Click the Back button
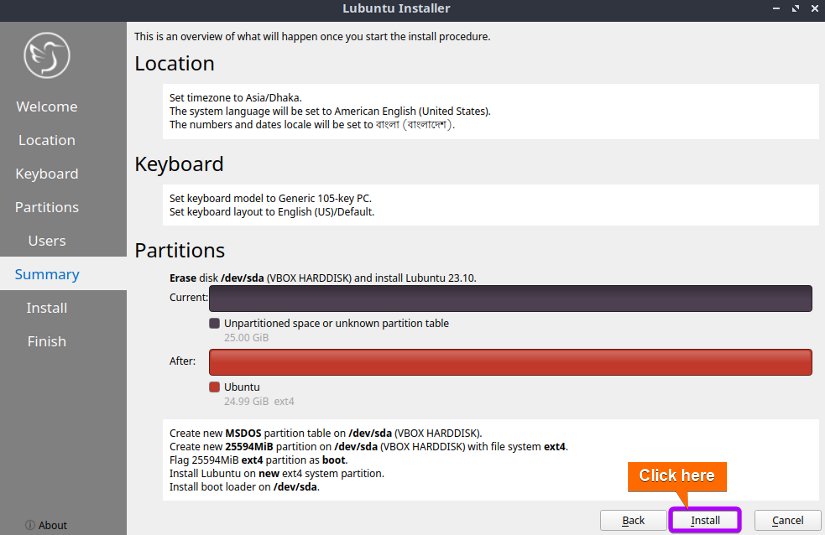This screenshot has width=825, height=535. (x=633, y=520)
